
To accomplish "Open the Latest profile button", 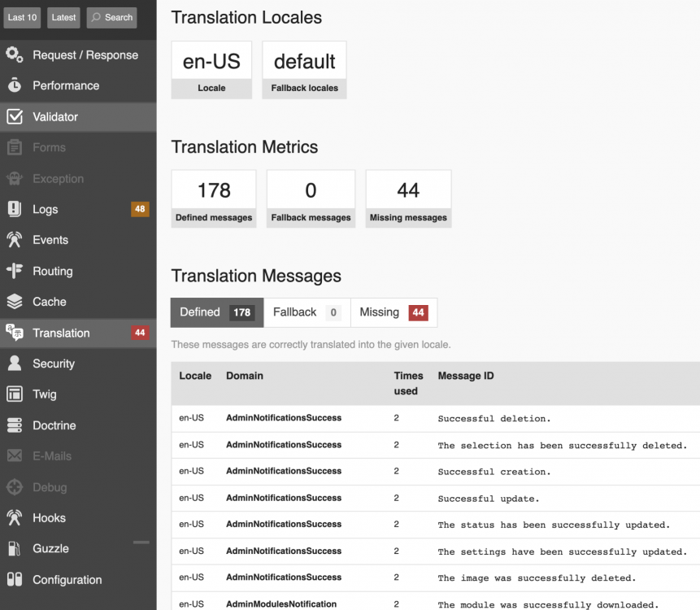I will point(63,17).
